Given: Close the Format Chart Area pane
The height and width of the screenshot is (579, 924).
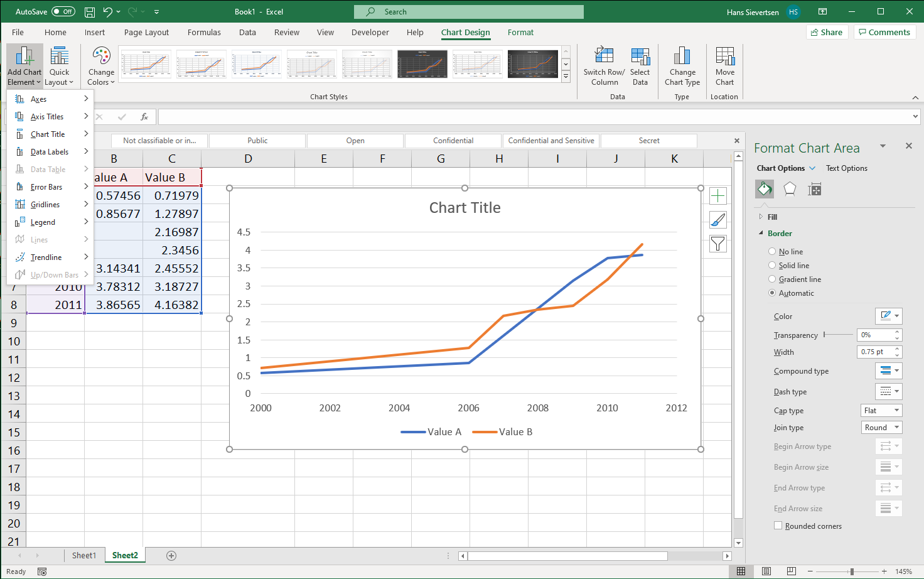Looking at the screenshot, I should (908, 146).
